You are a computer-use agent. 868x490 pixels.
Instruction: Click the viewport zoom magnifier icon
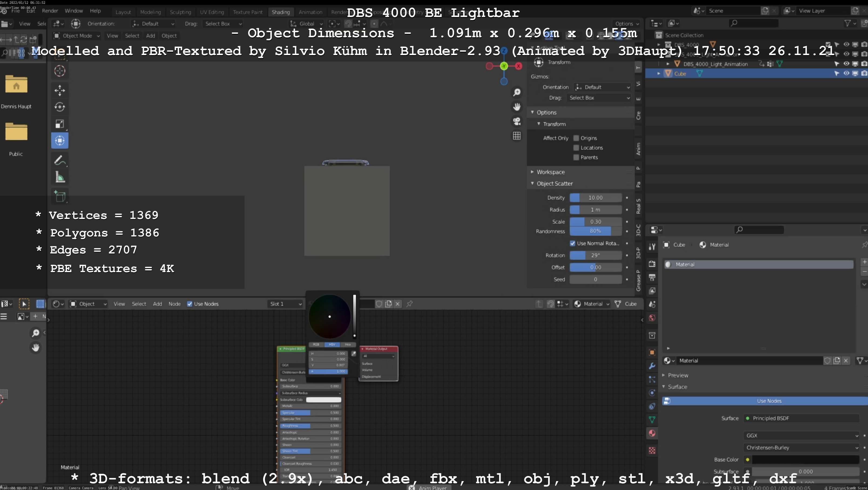click(516, 92)
